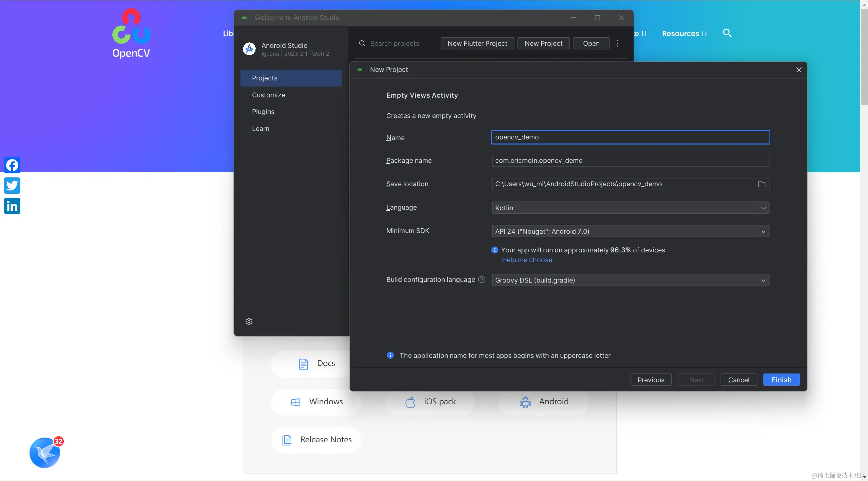Share on LinkedIn via sidebar icon

(x=12, y=206)
